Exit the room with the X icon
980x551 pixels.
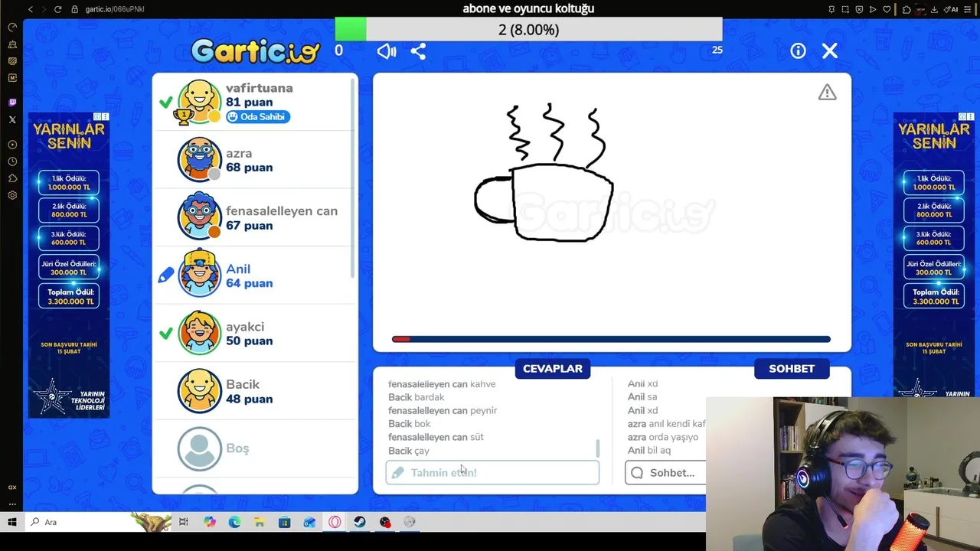(x=830, y=51)
